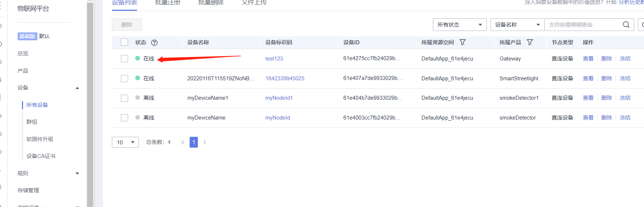This screenshot has width=644, height=207.
Task: Open 总览 in the sidebar
Action: point(23,53)
